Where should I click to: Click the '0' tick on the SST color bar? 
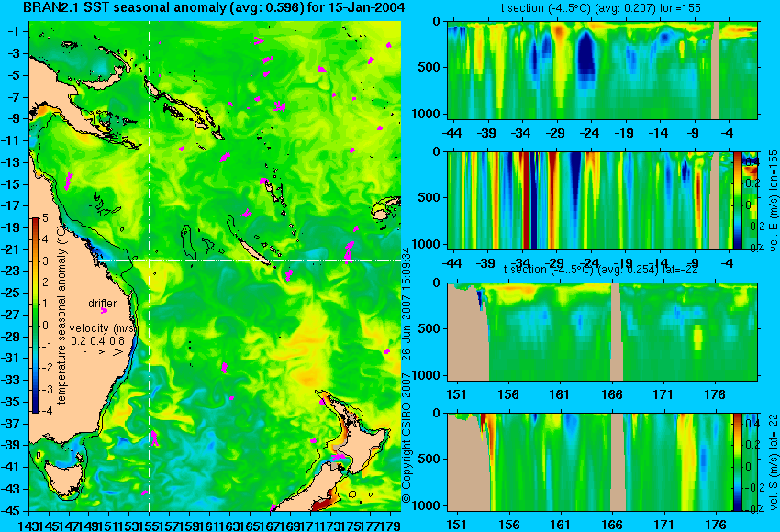pyautogui.click(x=45, y=326)
